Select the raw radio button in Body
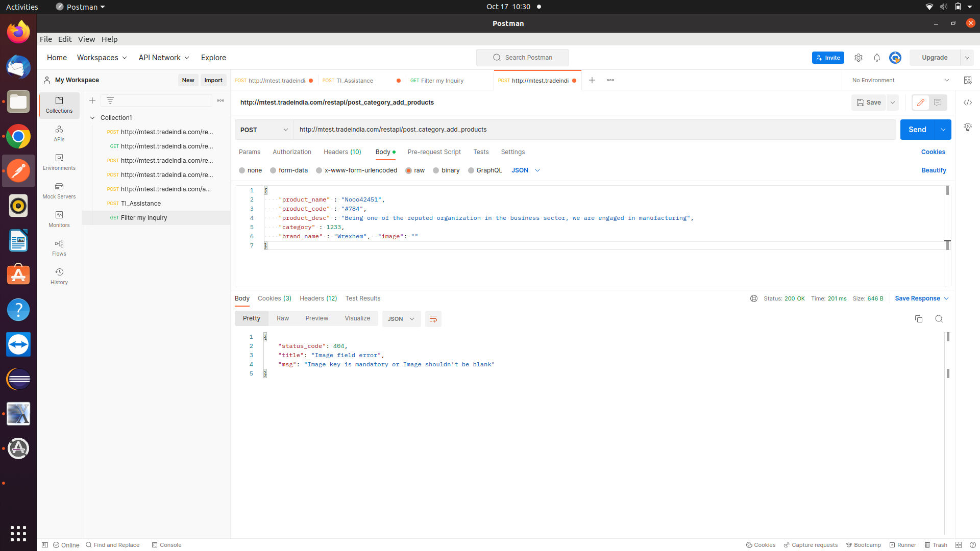The height and width of the screenshot is (551, 980). (x=409, y=170)
